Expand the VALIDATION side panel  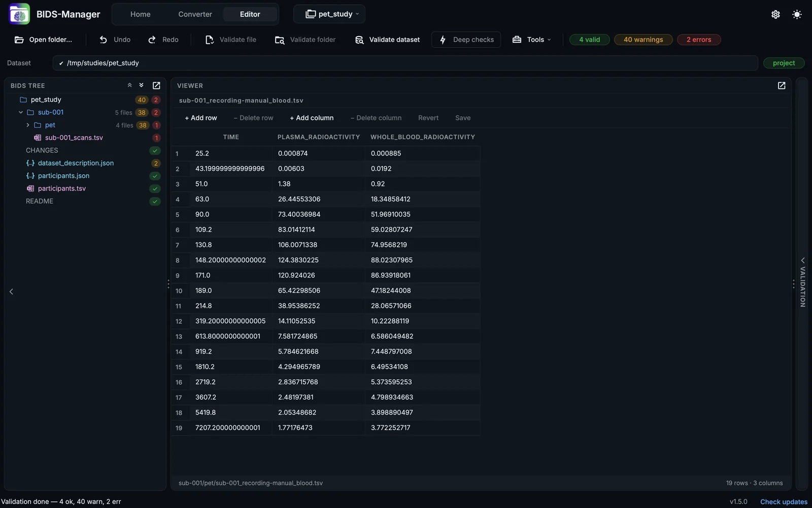pyautogui.click(x=802, y=283)
